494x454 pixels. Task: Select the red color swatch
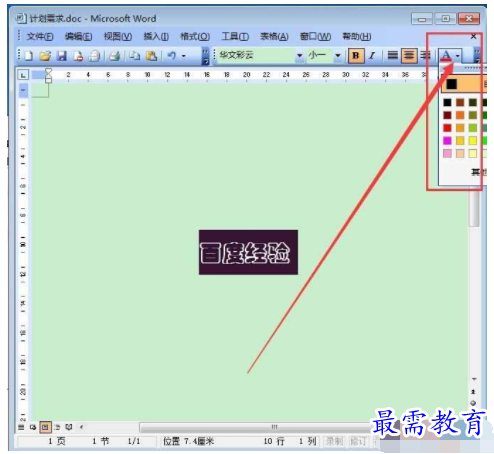click(447, 128)
